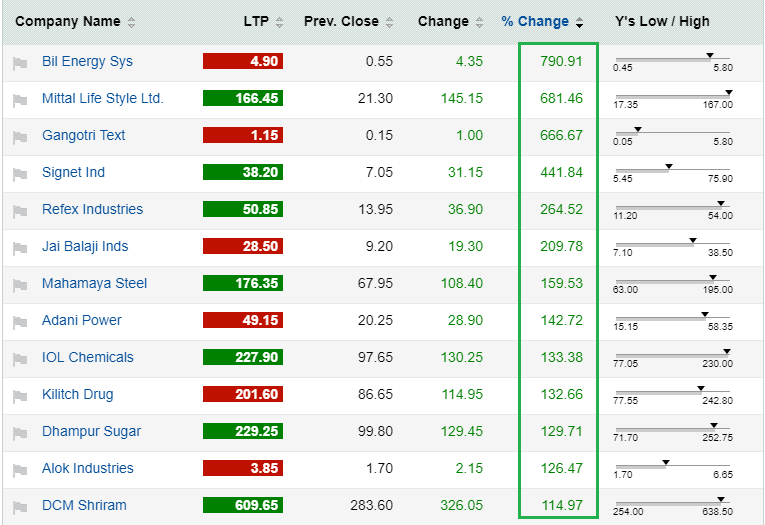Viewport: 765px width, 525px height.
Task: Flag the Gangotri Text row
Action: (20, 137)
